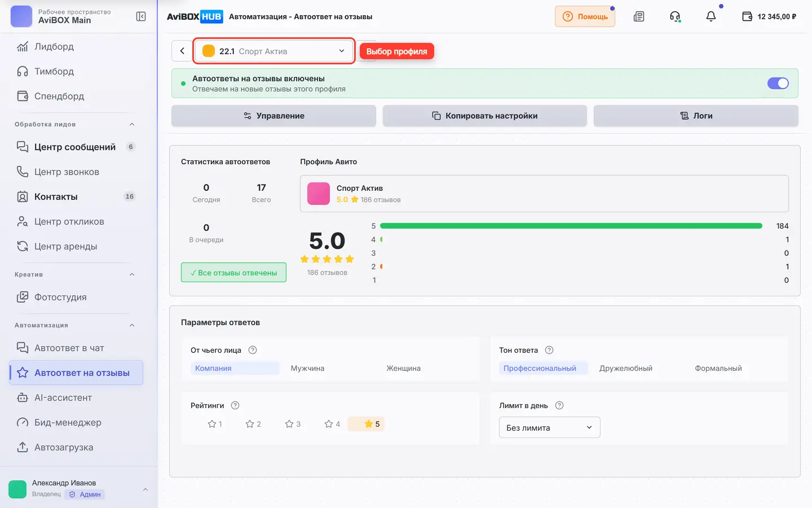The image size is (812, 508).
Task: Click help icon next to Рейтинги
Action: tap(236, 405)
